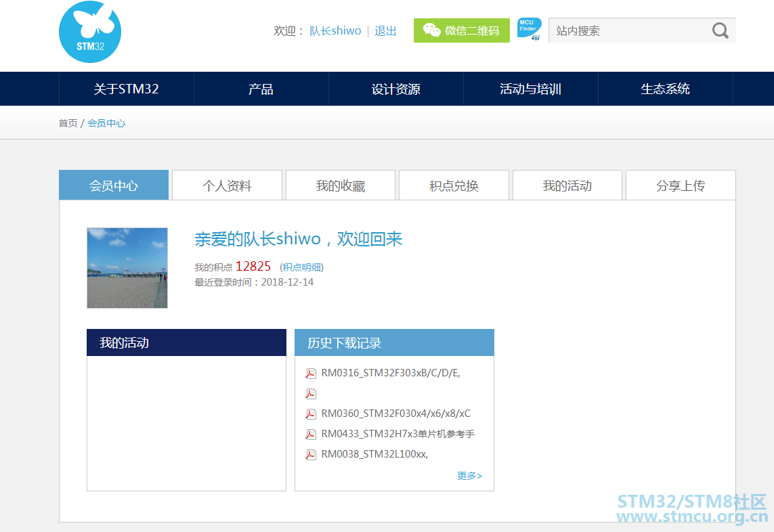Switch to the 个人资料 tab
774x532 pixels.
pos(227,185)
